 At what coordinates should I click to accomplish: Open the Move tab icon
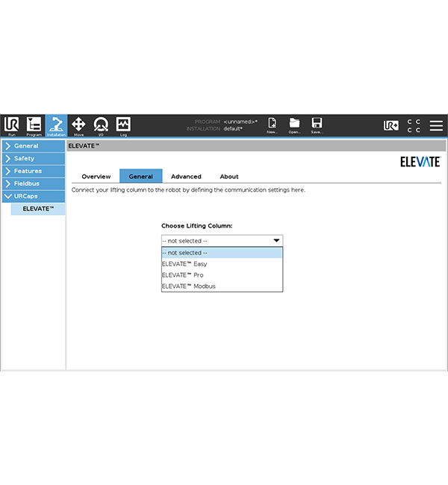point(78,125)
